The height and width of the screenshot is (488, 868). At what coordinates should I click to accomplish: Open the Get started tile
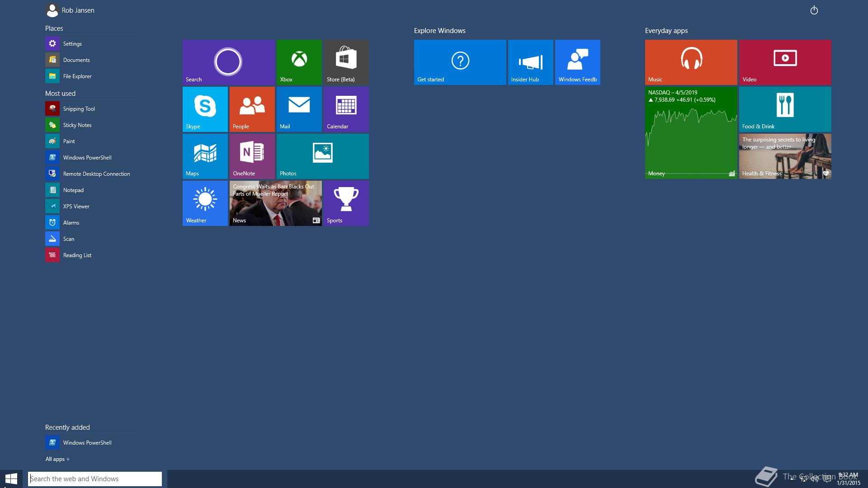click(x=460, y=62)
